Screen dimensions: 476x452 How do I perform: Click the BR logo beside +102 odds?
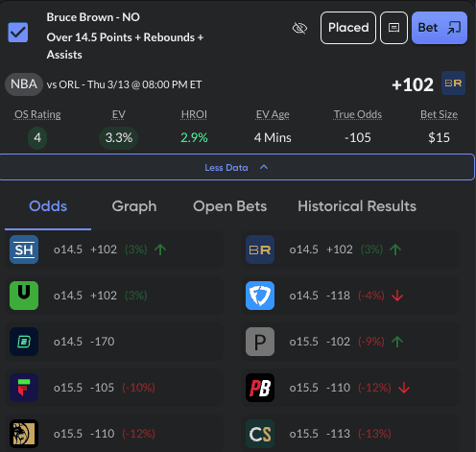pos(453,83)
